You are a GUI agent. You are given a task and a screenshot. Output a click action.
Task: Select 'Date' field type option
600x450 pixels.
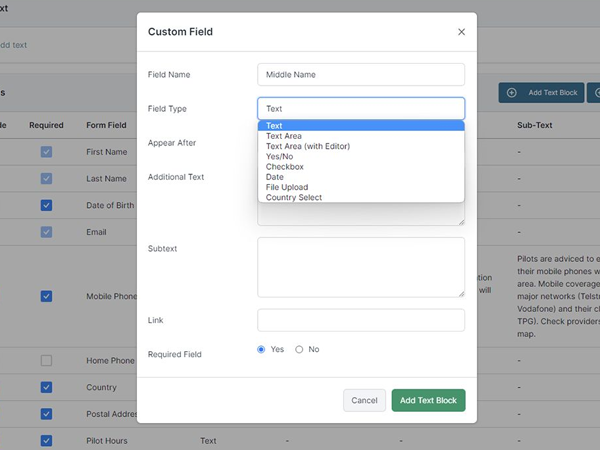coord(275,177)
